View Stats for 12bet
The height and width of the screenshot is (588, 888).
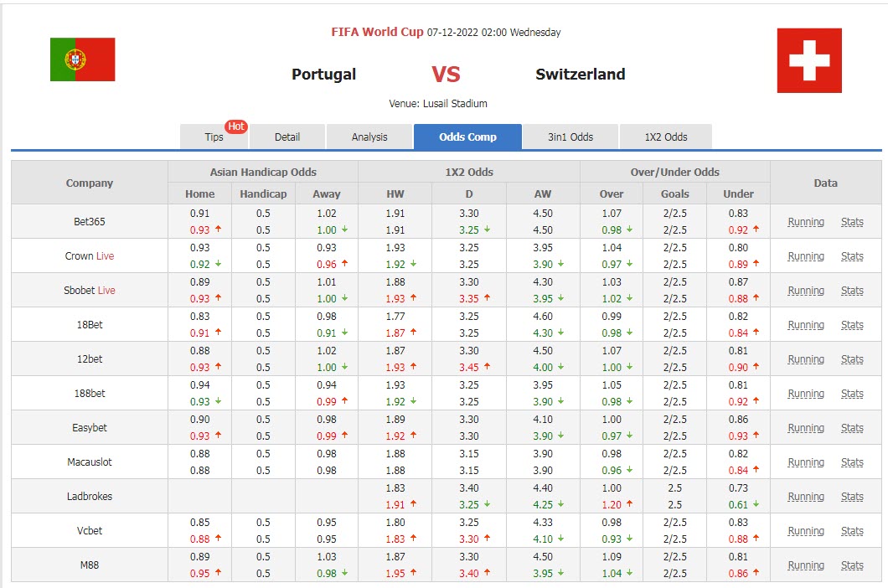[x=852, y=359]
